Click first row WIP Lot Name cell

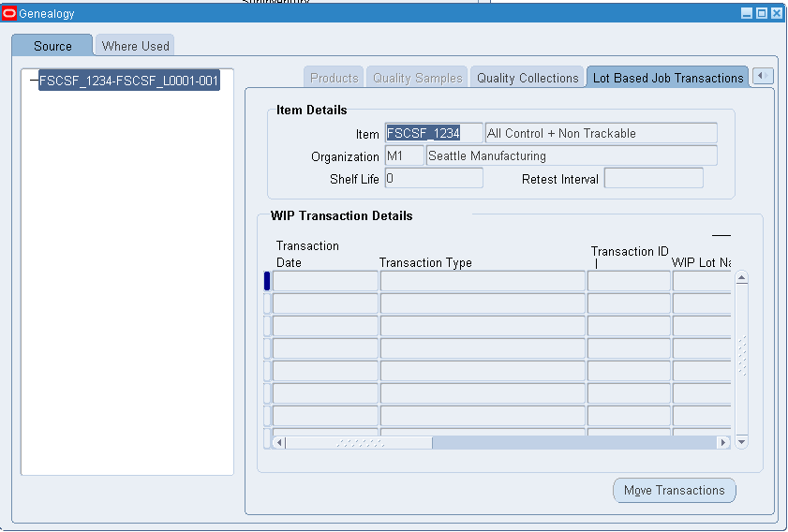[x=702, y=281]
